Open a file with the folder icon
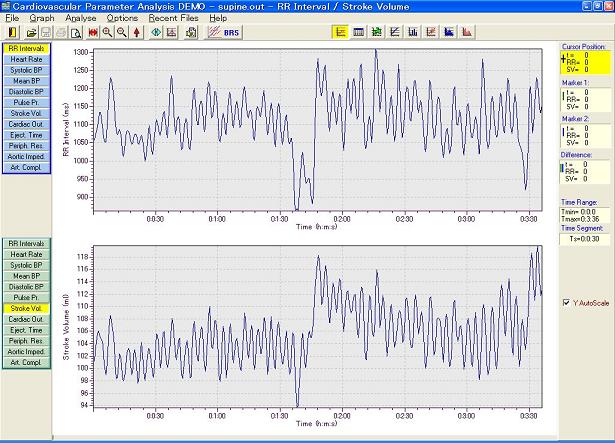The image size is (615, 443). pos(31,33)
